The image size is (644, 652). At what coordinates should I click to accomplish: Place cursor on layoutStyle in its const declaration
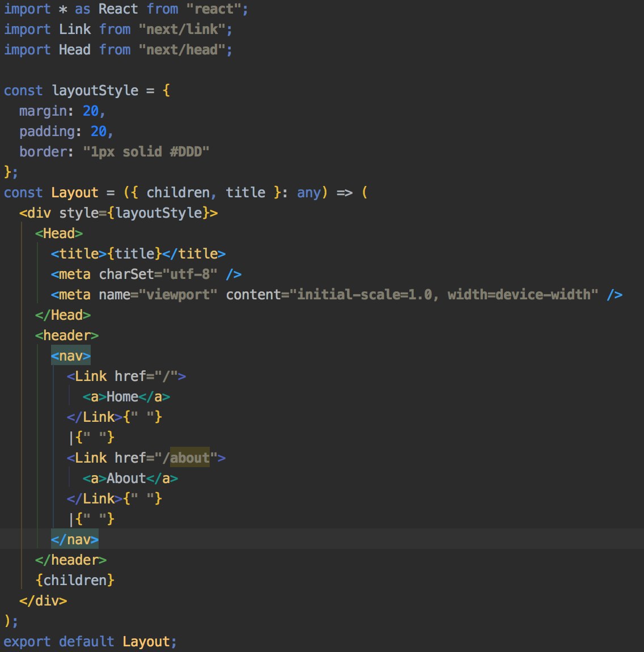(x=95, y=90)
